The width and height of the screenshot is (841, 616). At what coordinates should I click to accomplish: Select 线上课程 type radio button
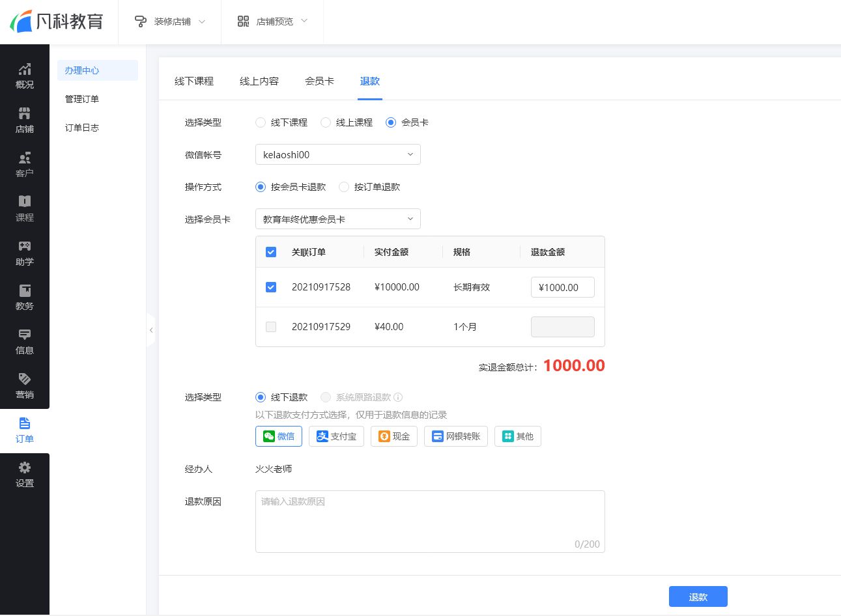tap(326, 122)
